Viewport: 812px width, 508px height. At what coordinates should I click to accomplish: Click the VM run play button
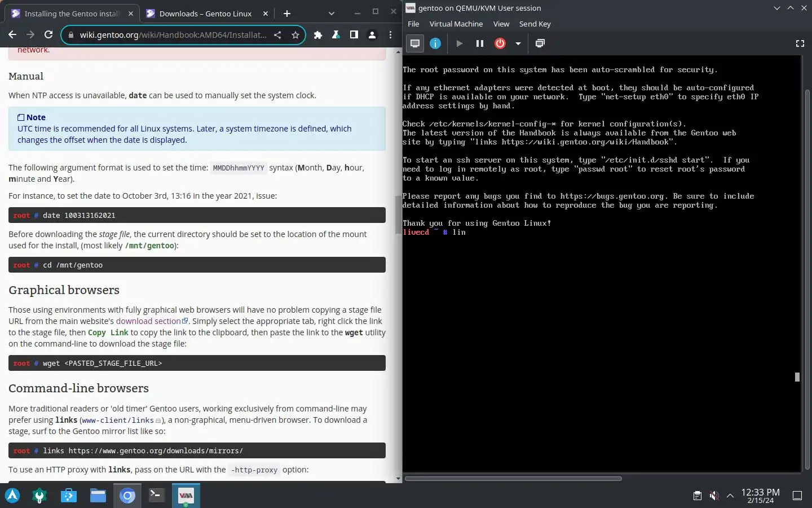point(460,43)
